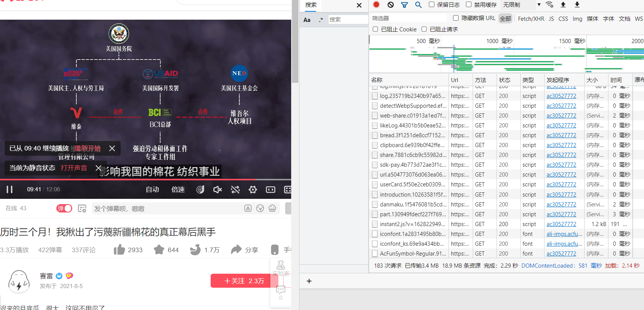Sort requests by 名称 column

[x=408, y=80]
